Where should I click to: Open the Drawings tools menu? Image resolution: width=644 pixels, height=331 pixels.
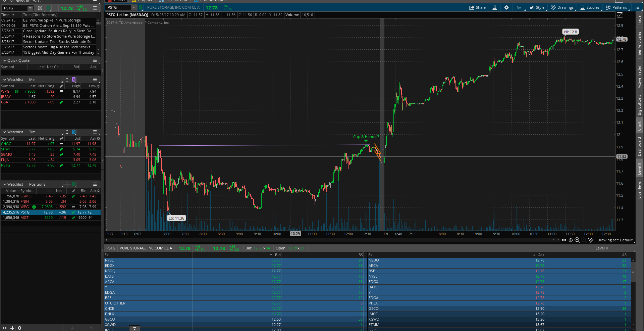[562, 7]
